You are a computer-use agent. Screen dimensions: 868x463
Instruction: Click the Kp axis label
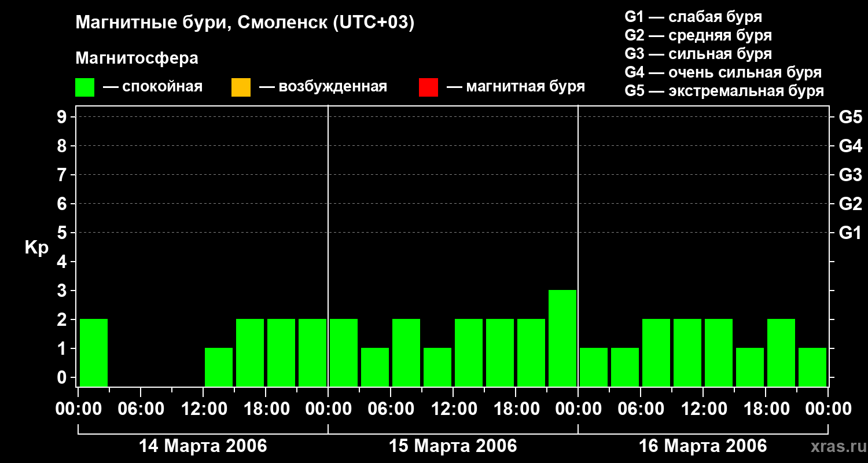pyautogui.click(x=36, y=248)
